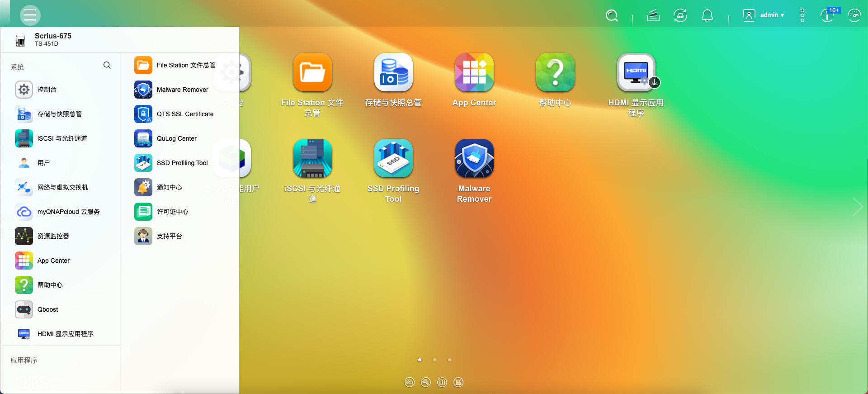The image size is (868, 394).
Task: Open Malware Remover menu icon
Action: (x=143, y=90)
